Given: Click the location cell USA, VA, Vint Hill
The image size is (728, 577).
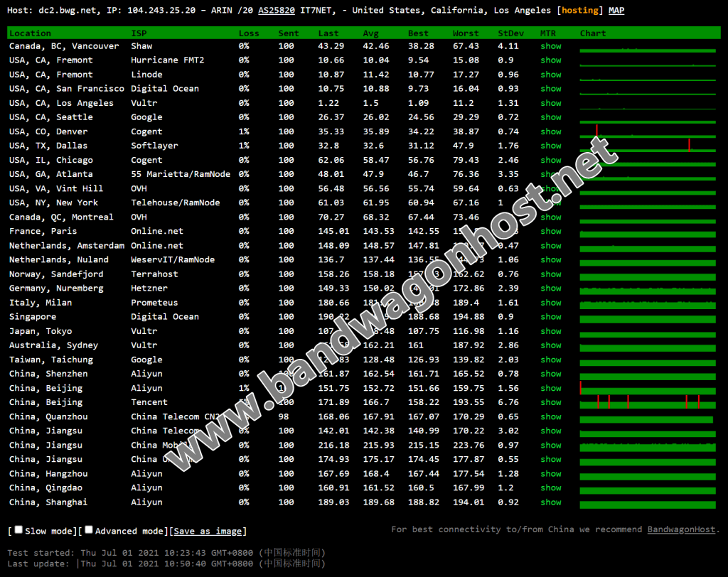Looking at the screenshot, I should click(x=56, y=188).
